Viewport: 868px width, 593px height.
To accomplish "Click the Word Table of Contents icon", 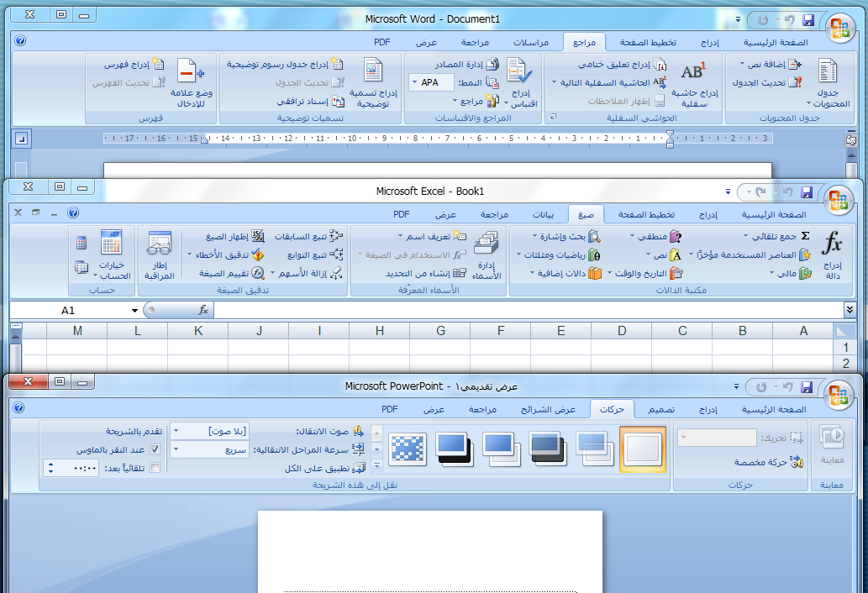I will click(828, 71).
